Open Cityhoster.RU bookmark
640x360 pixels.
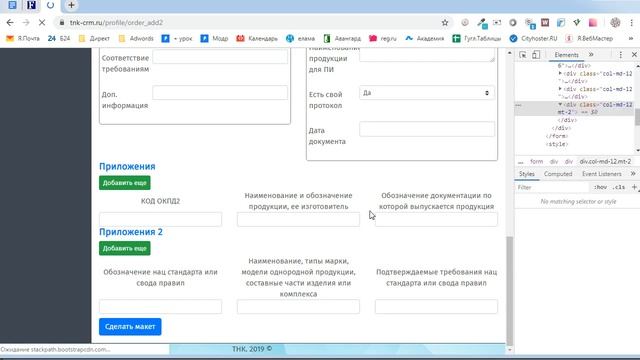click(x=533, y=38)
